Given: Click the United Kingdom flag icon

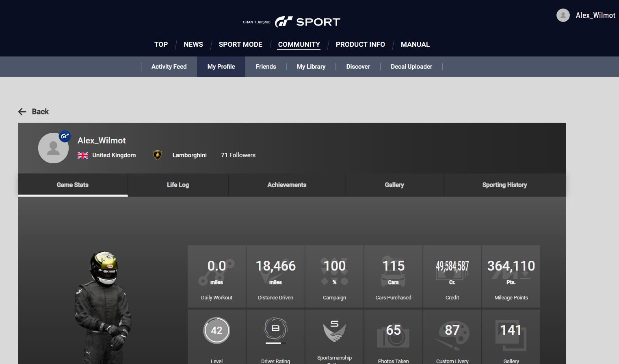Looking at the screenshot, I should (x=83, y=155).
